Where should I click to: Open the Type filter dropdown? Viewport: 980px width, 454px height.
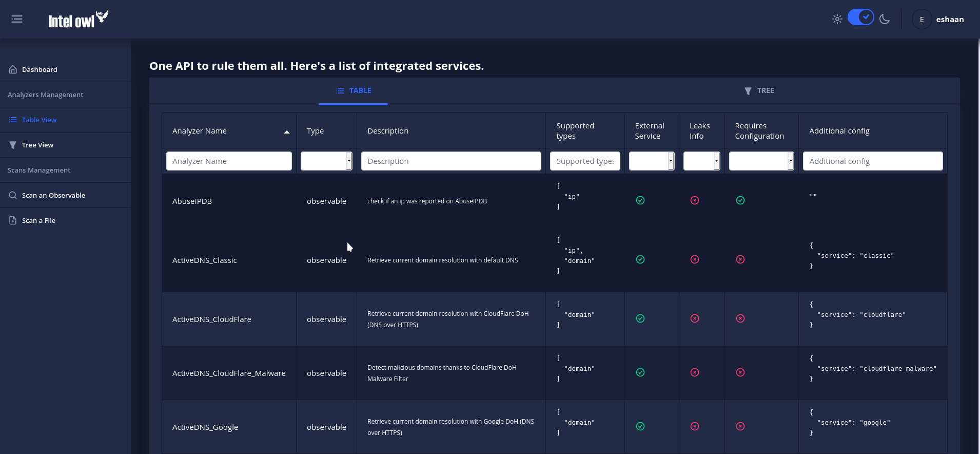tap(326, 161)
